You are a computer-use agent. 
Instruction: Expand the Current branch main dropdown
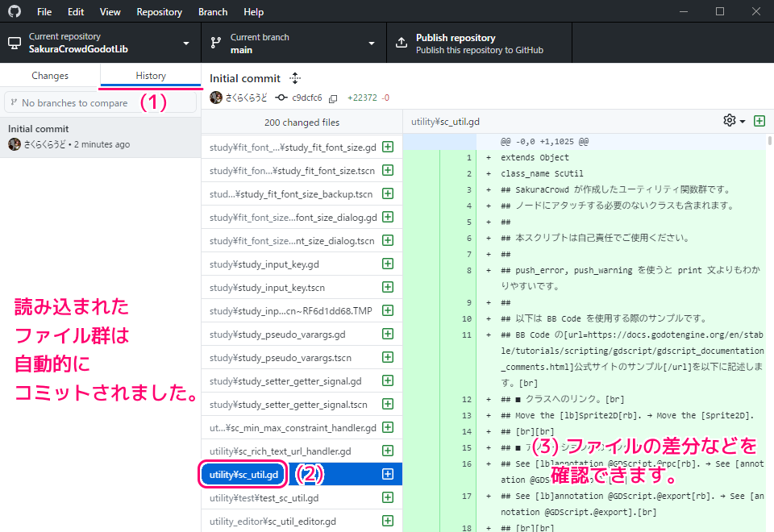(x=293, y=43)
